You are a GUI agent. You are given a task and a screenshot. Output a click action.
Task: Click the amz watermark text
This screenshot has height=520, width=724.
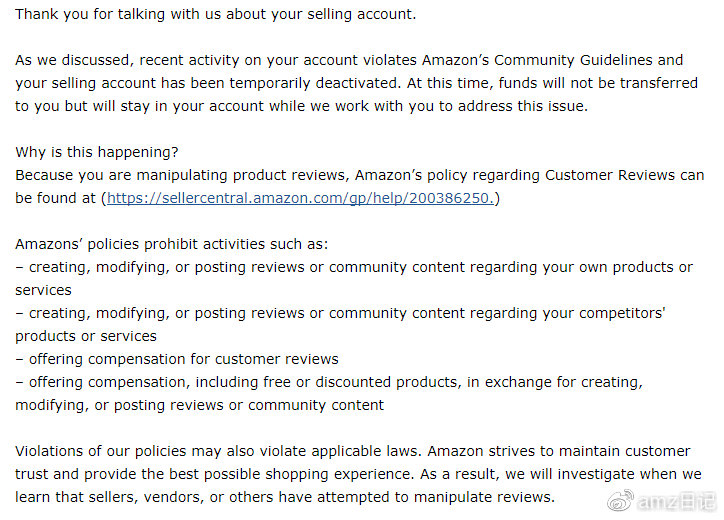pos(676,502)
